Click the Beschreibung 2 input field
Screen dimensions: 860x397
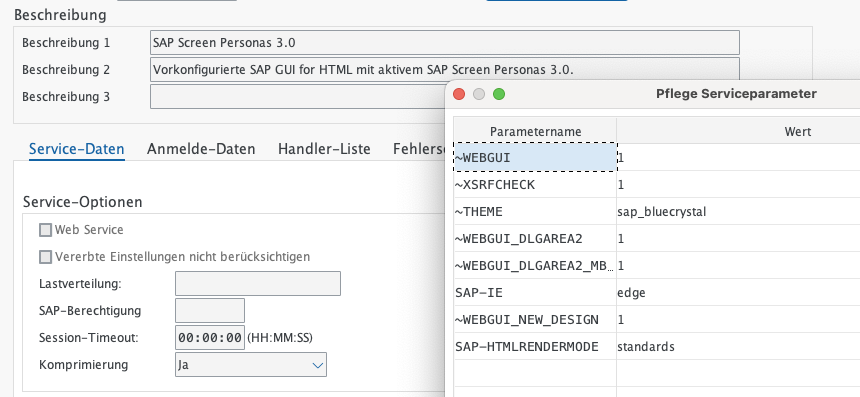[x=444, y=70]
